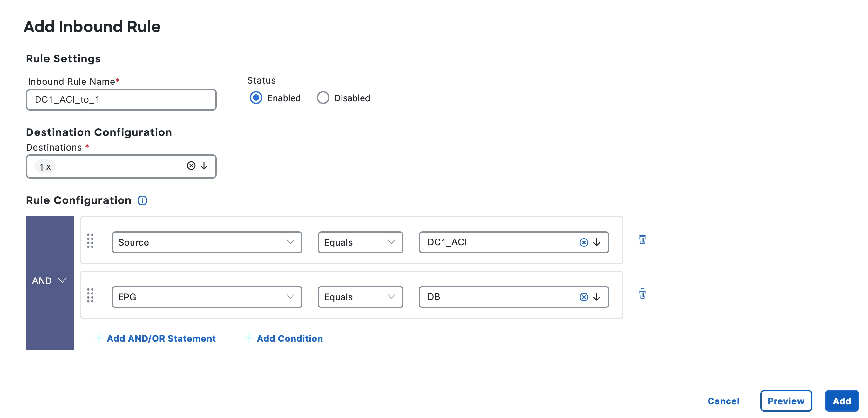Clear the DB value

pos(583,297)
